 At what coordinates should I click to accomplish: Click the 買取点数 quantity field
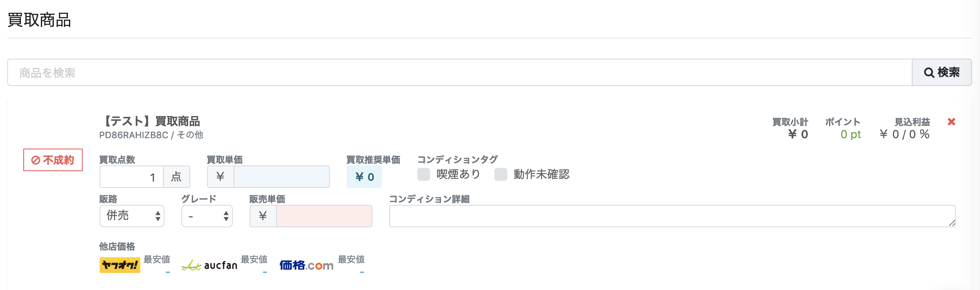[132, 177]
